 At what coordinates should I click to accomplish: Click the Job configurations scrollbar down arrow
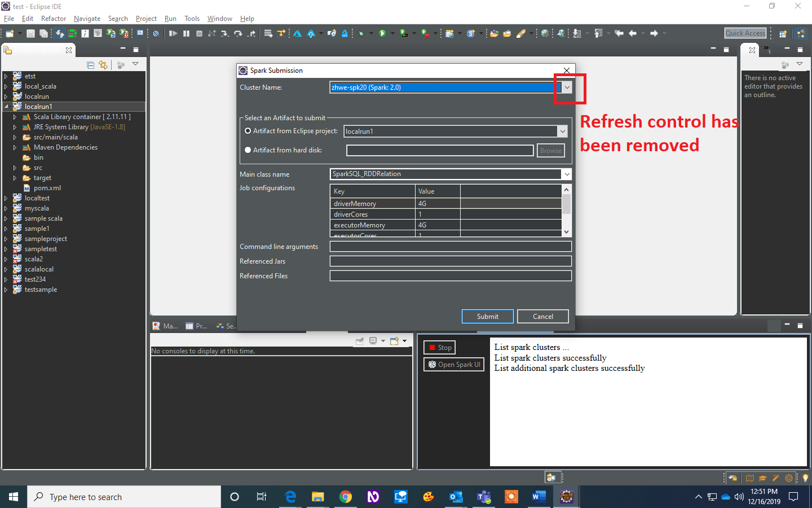pos(567,231)
